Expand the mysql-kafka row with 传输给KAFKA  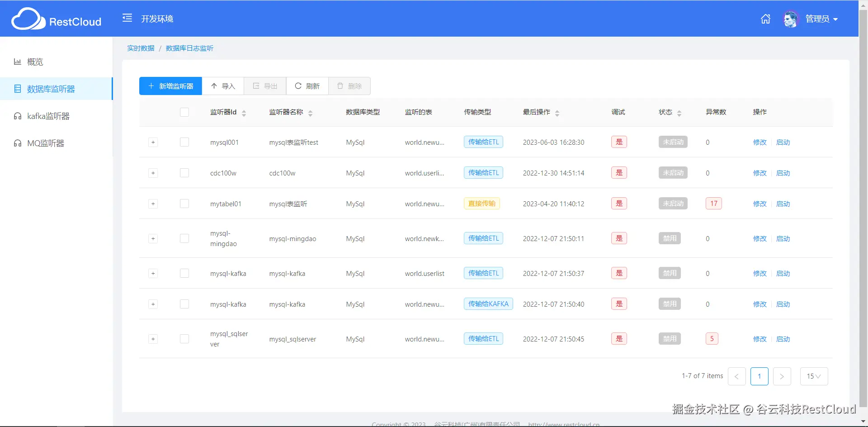coord(153,304)
